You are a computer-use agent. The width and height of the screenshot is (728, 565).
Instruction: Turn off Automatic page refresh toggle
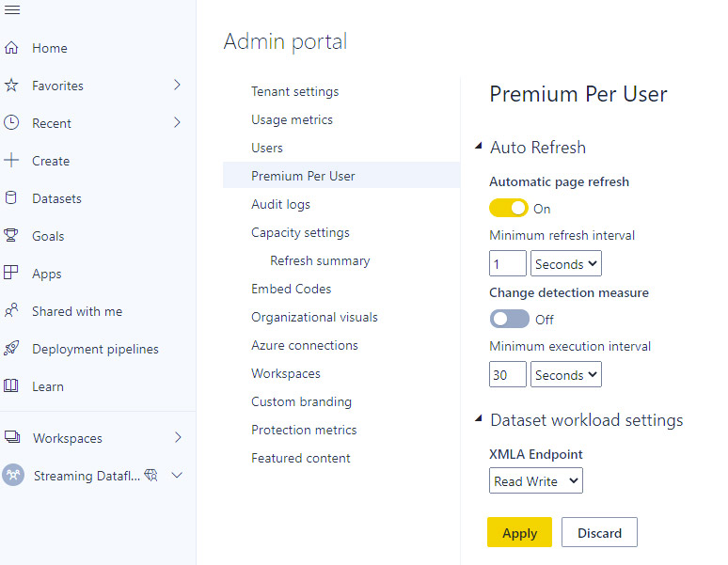coord(509,208)
